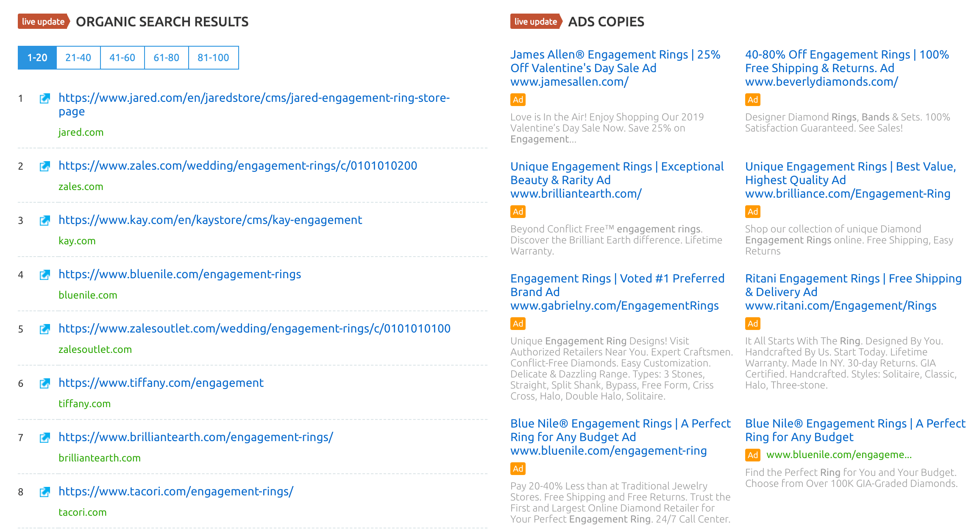
Task: Switch to results page 41-60
Action: [x=122, y=58]
